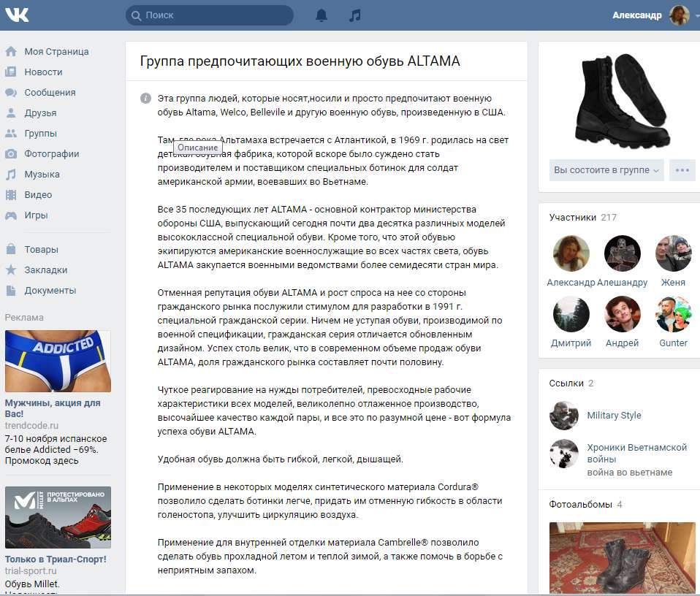Click the trendcode.ru ad domain text
This screenshot has width=700, height=596.
(31, 426)
